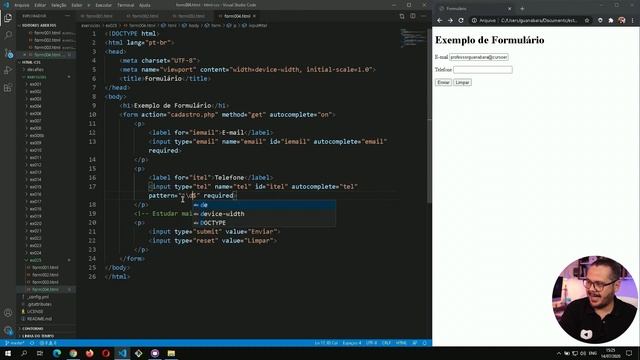Open the Seleção menu
640x360 pixels.
coord(59,5)
